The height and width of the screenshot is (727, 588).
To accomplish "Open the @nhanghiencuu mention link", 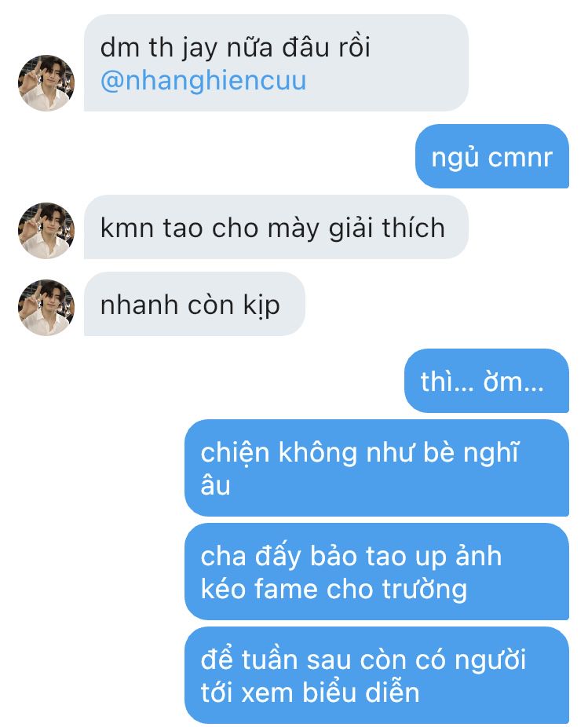I will 203,81.
